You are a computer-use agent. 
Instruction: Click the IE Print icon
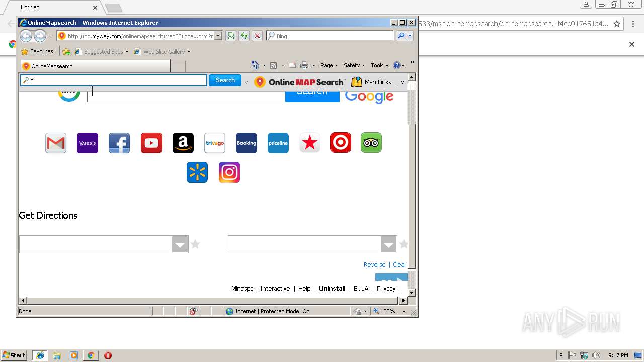304,65
